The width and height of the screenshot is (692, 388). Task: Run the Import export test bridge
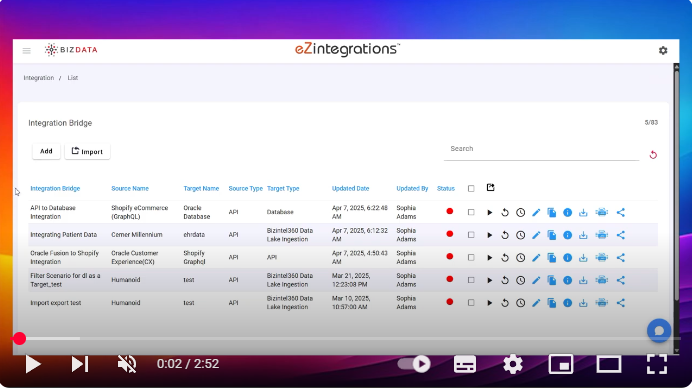pos(489,303)
